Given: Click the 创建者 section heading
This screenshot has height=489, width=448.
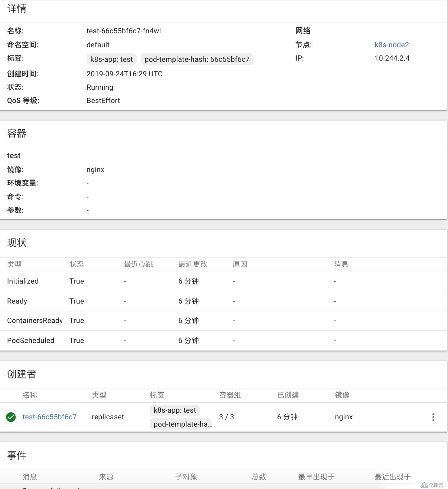Looking at the screenshot, I should click(x=22, y=374).
